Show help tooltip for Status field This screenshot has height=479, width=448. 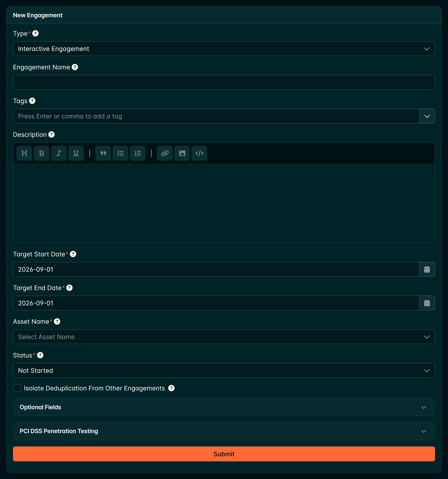(x=40, y=355)
